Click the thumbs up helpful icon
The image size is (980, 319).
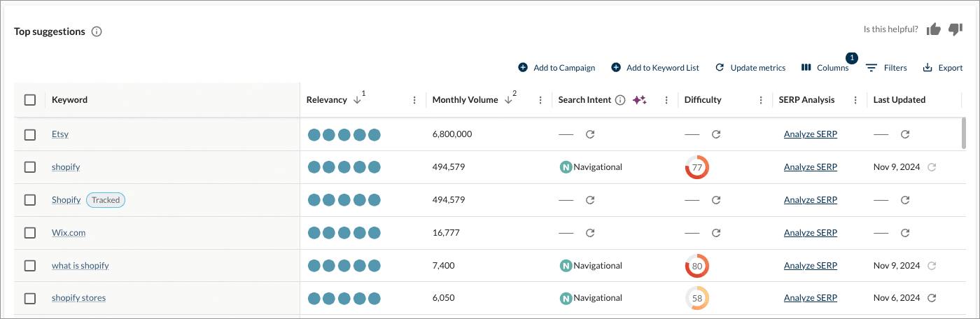click(x=933, y=29)
